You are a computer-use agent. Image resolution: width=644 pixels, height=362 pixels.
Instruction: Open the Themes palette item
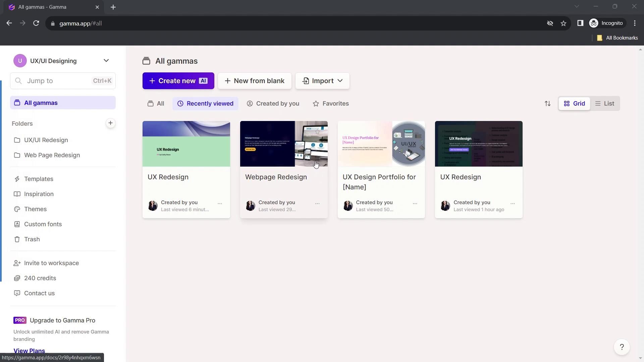(x=35, y=209)
